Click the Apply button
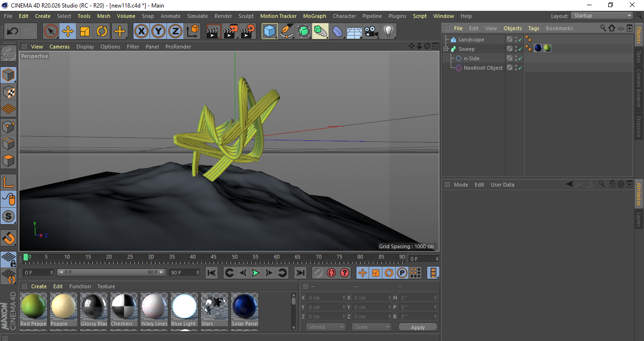 coord(418,327)
